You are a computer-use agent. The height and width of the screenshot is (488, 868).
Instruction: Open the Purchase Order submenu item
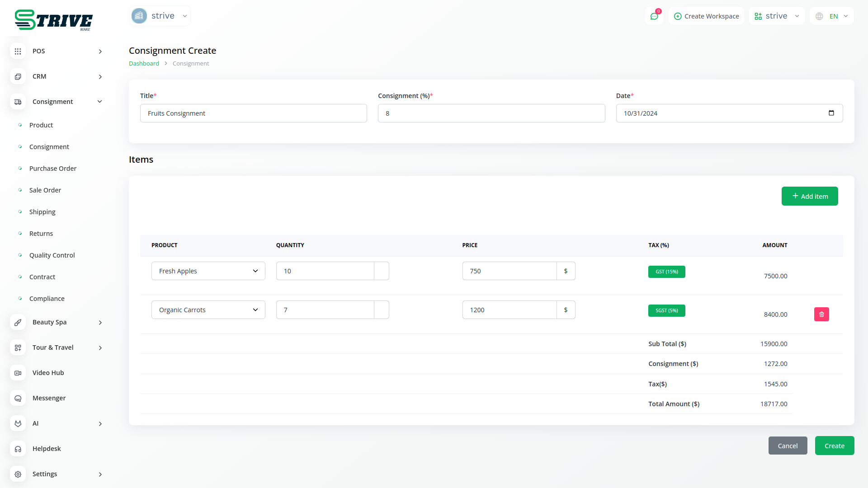(x=52, y=169)
